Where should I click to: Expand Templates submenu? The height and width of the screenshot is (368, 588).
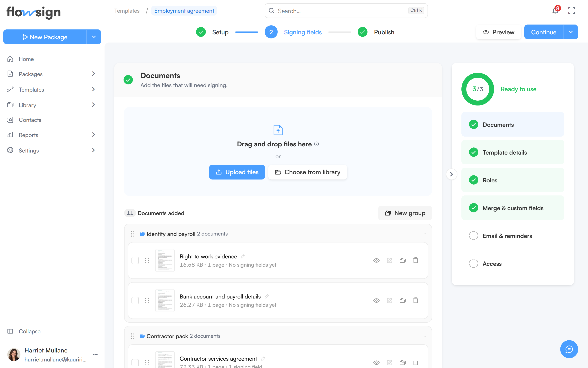[93, 89]
